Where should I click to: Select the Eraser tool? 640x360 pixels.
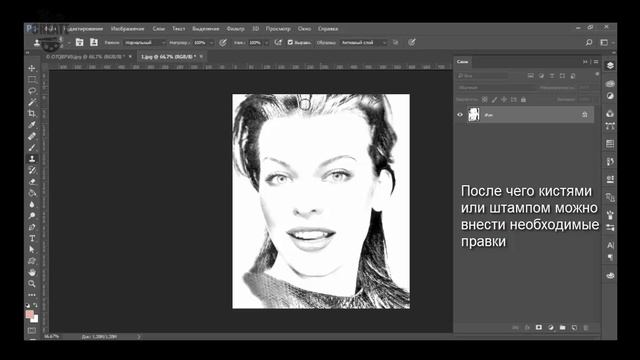pos(32,182)
